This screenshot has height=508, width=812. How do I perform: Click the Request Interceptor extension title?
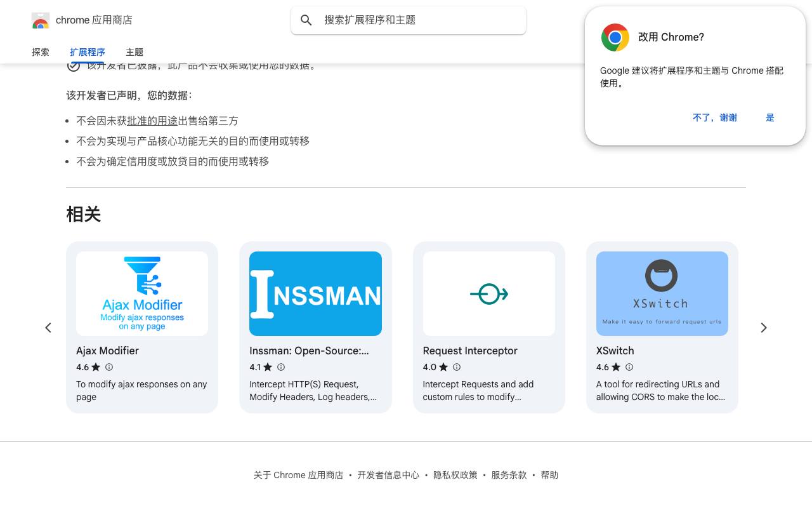(470, 351)
